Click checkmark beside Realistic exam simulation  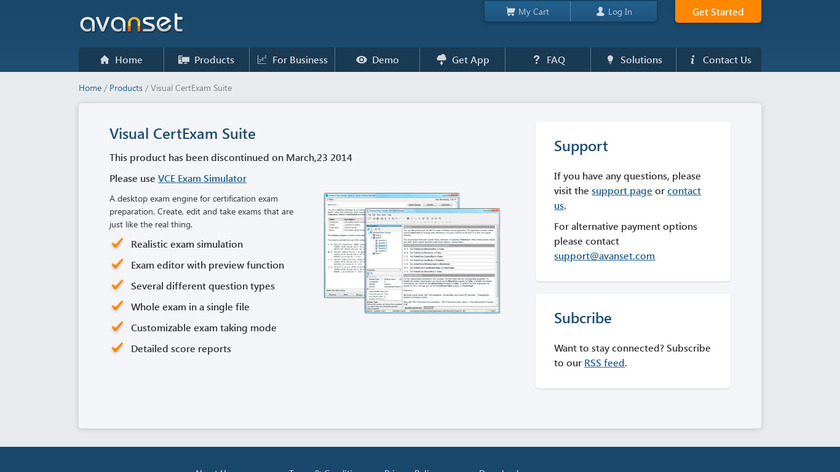[117, 243]
